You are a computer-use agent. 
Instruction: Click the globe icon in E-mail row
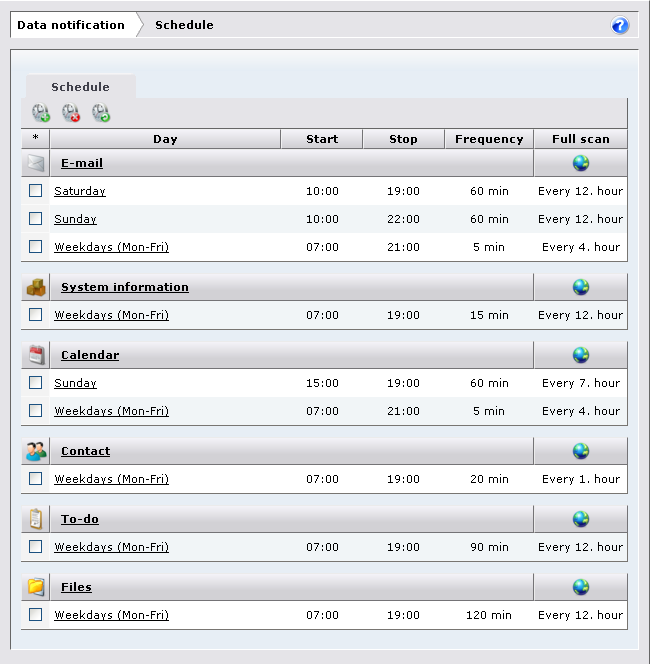tap(580, 163)
